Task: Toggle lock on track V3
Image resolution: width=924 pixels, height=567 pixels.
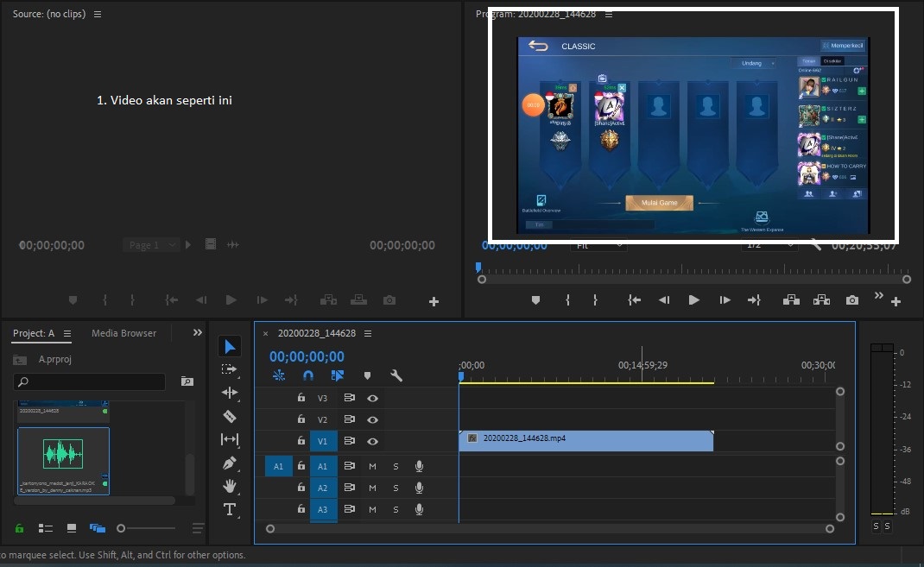Action: click(x=301, y=398)
